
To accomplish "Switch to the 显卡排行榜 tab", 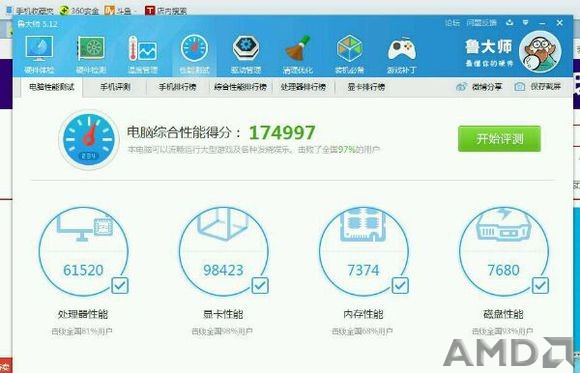I will click(x=366, y=87).
